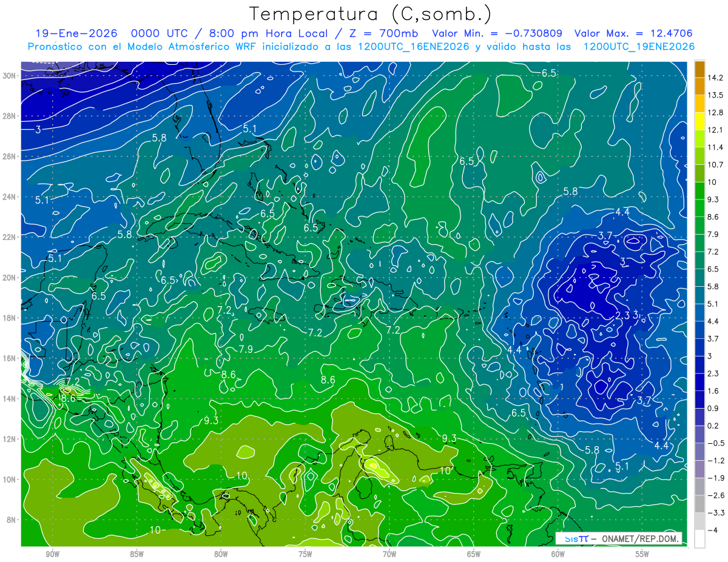Click the 20N latitude axis label
Screen dimensions: 728x562
tap(10, 278)
